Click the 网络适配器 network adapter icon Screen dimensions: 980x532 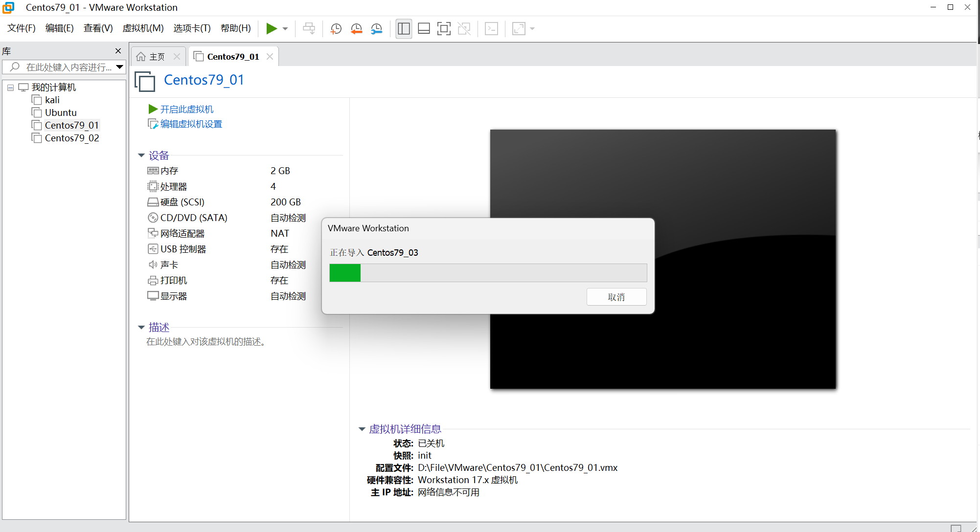(153, 233)
